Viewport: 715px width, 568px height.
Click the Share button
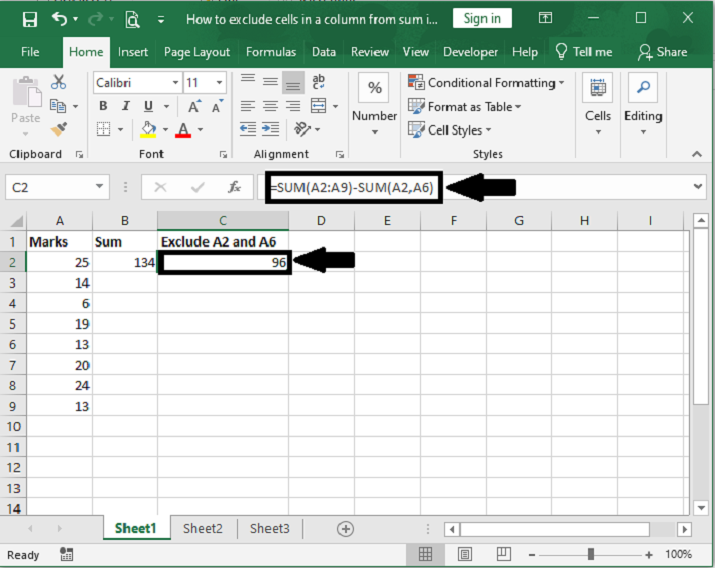[x=663, y=52]
